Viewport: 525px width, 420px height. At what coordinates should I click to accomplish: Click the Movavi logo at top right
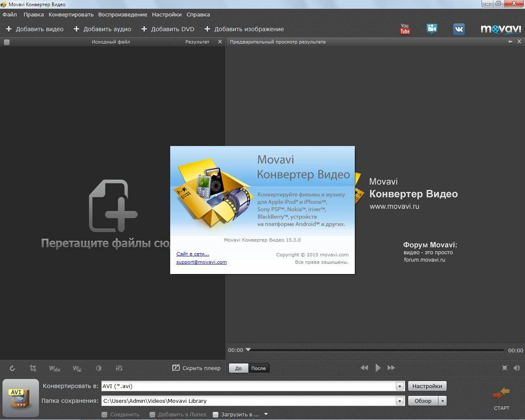pos(500,29)
